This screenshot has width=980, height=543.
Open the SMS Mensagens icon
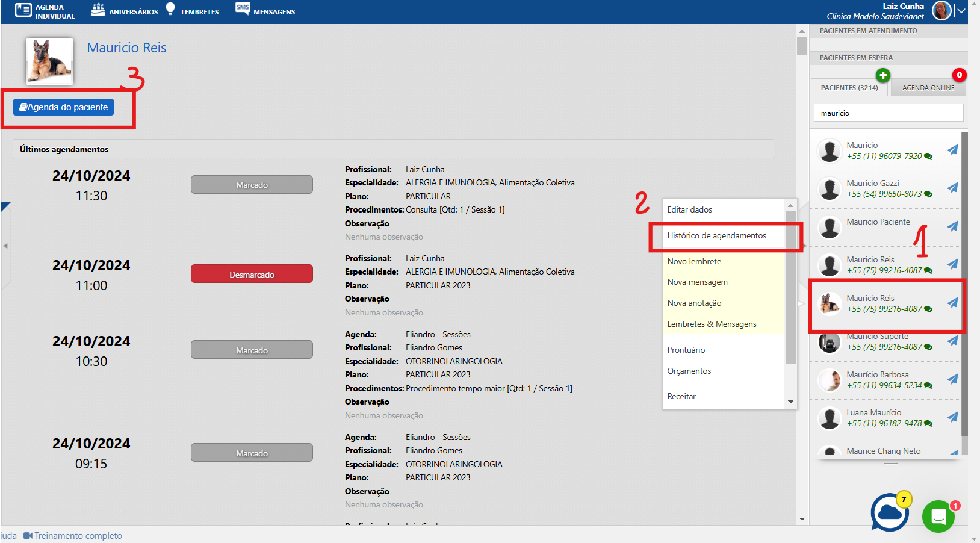coord(243,9)
